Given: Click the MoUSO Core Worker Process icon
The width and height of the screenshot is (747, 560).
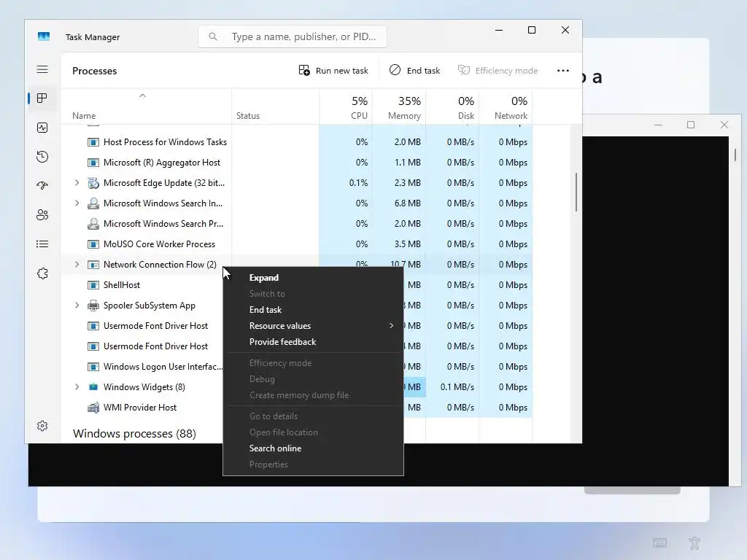Looking at the screenshot, I should click(93, 244).
